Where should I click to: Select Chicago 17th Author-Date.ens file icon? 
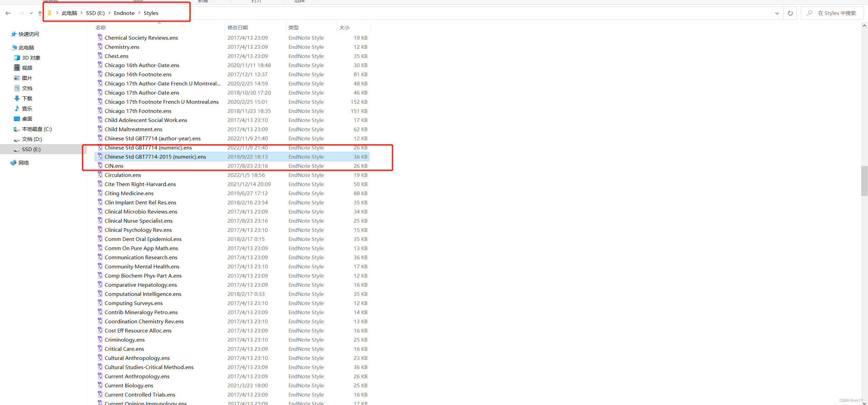tap(100, 93)
